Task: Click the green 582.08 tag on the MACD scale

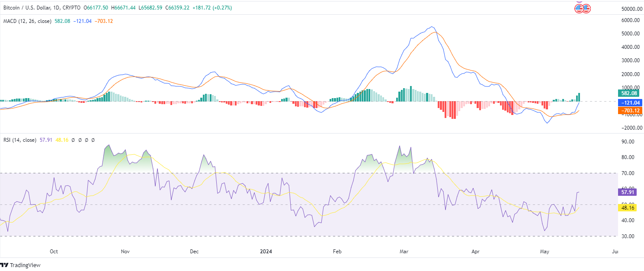Action: (x=629, y=93)
